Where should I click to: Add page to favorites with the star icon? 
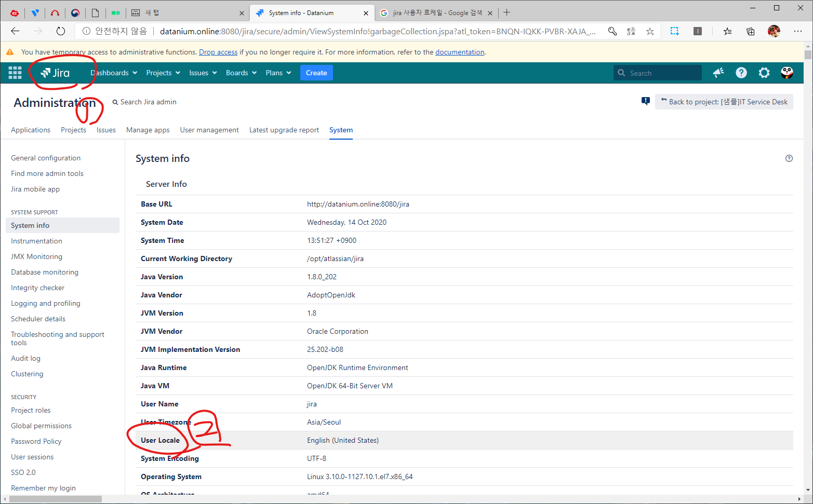(650, 31)
